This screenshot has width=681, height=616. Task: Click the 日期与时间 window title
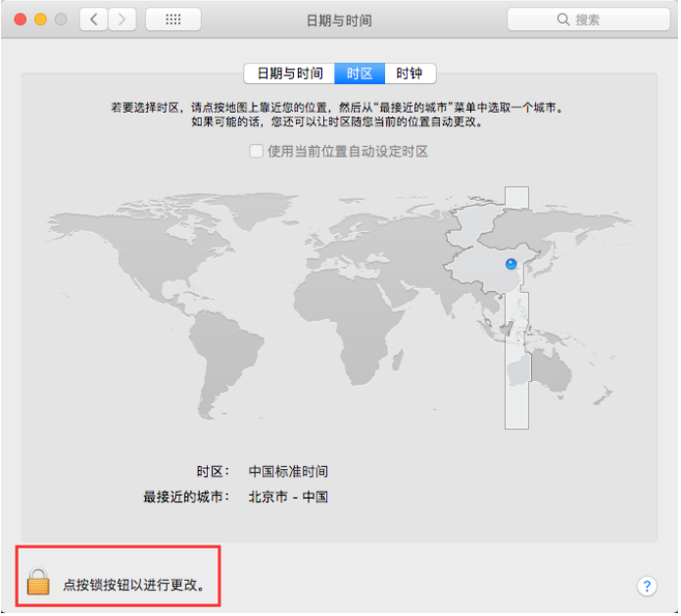pyautogui.click(x=339, y=21)
